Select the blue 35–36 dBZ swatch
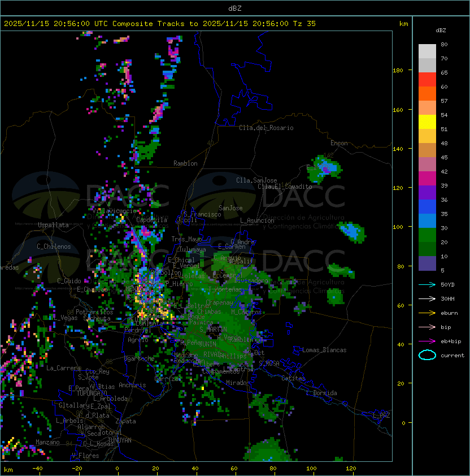The height and width of the screenshot is (476, 470). tap(427, 207)
